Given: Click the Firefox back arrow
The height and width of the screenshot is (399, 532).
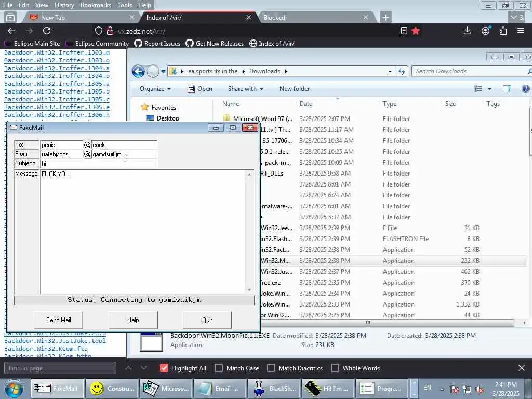Looking at the screenshot, I should click(x=11, y=31).
